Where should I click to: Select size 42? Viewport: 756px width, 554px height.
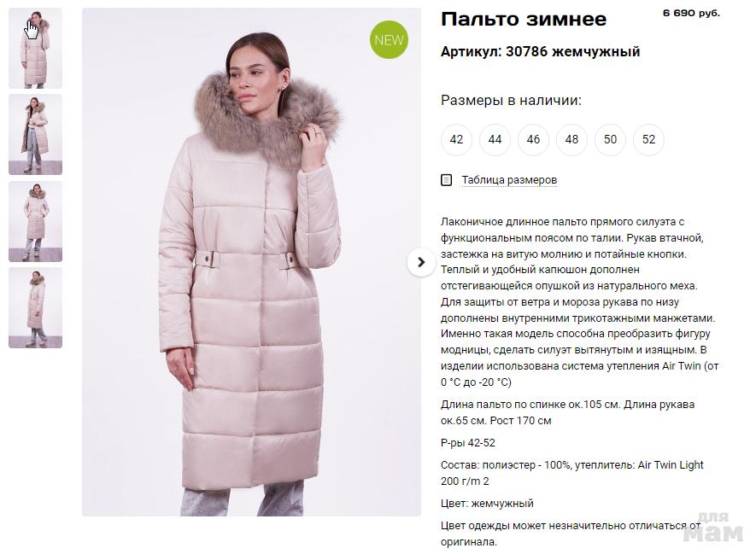click(456, 140)
